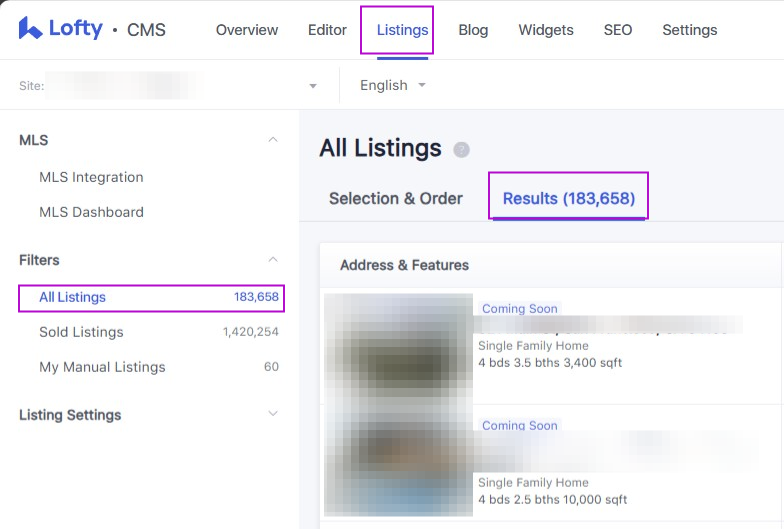Open MLS Dashboard

[91, 212]
